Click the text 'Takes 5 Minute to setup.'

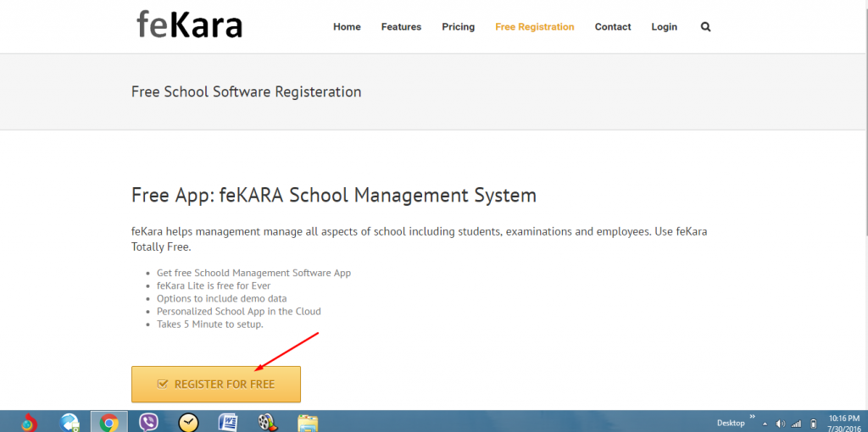tap(210, 324)
